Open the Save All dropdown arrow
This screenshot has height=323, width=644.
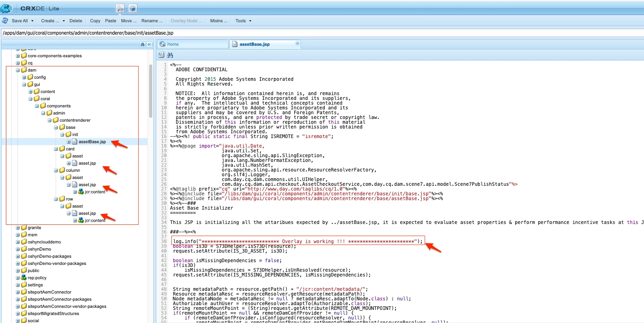(32, 21)
